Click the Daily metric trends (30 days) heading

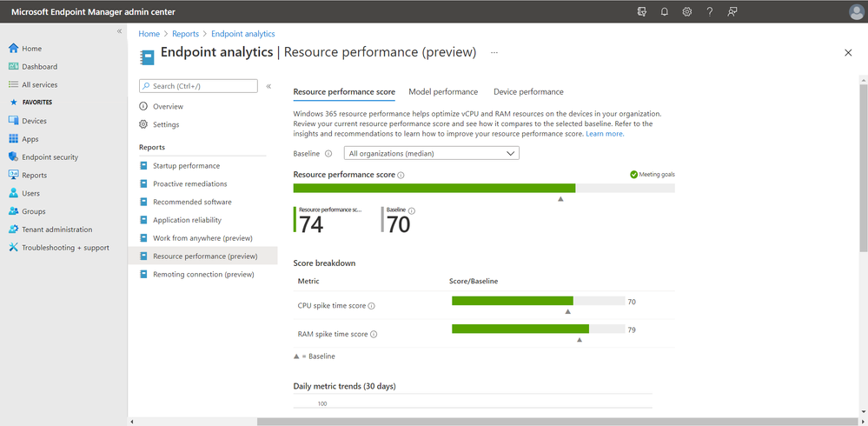point(344,386)
